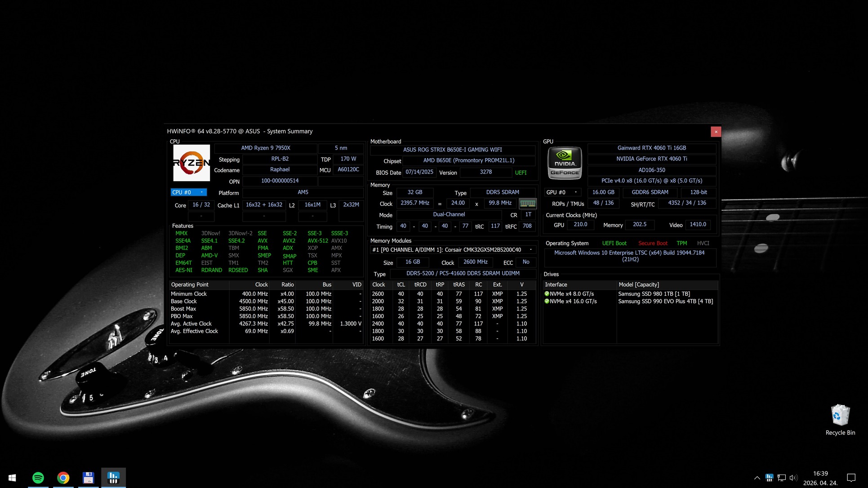The image size is (868, 488).
Task: Open the memory module DIMM dropdown
Action: tap(531, 250)
